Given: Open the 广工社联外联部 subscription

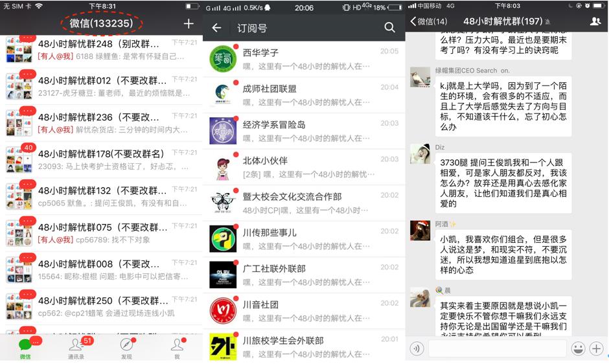Looking at the screenshot, I should [x=304, y=275].
